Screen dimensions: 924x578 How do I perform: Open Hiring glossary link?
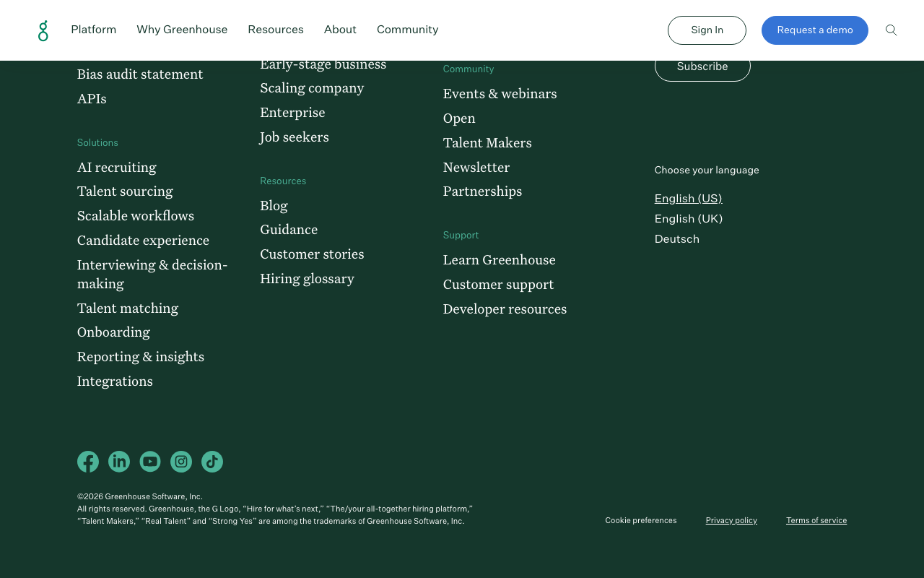307,279
